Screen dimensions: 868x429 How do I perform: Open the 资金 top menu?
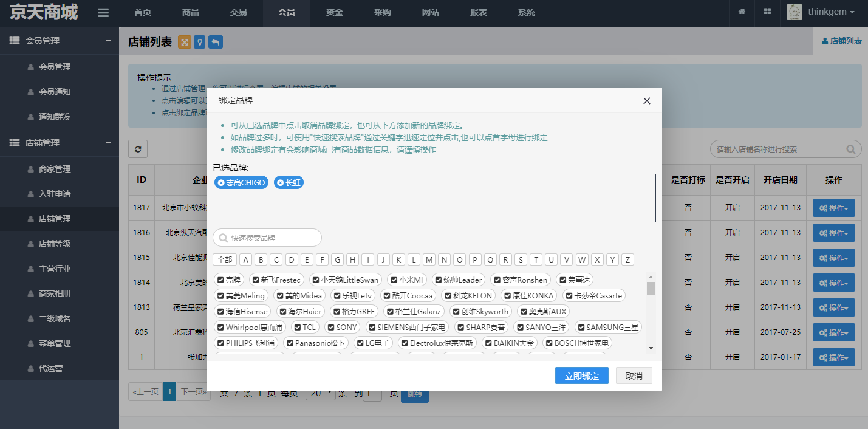(x=334, y=12)
